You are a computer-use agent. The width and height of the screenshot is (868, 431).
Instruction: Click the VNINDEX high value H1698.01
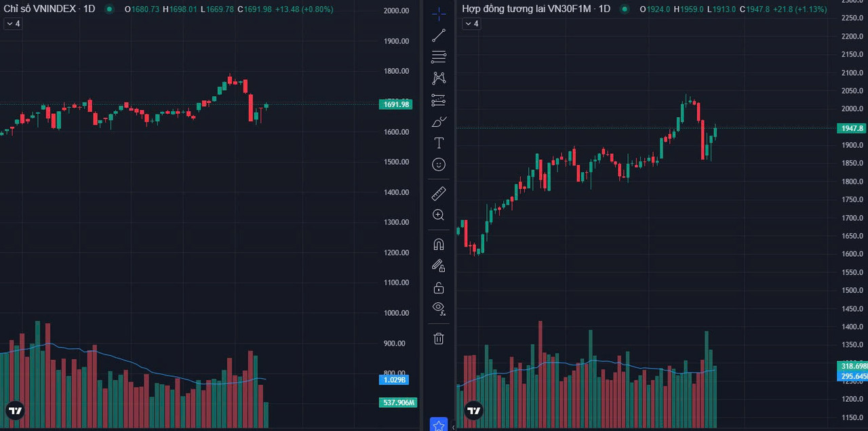click(180, 9)
